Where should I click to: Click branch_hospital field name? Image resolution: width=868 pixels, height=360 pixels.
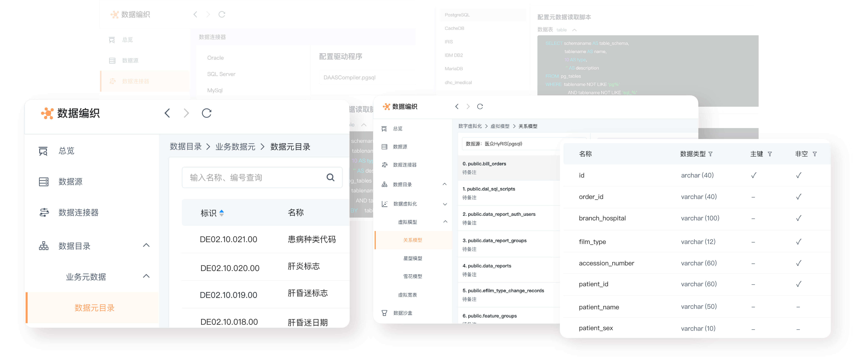602,218
